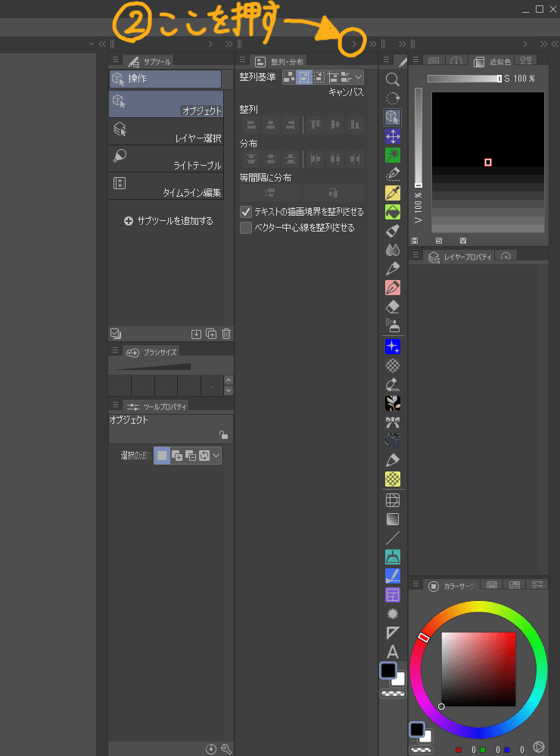Image resolution: width=560 pixels, height=756 pixels.
Task: Choose the highlighted canvas alignment basis option
Action: 304,77
